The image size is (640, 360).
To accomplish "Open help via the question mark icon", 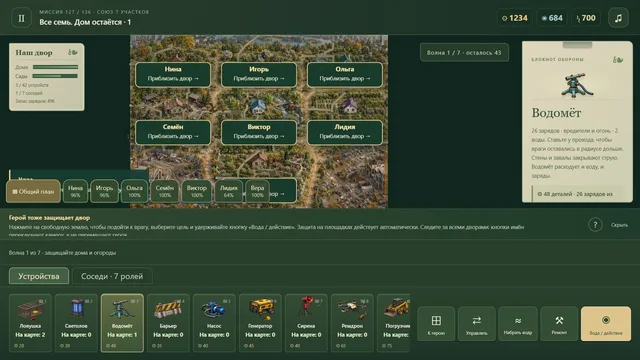I will pos(595,225).
